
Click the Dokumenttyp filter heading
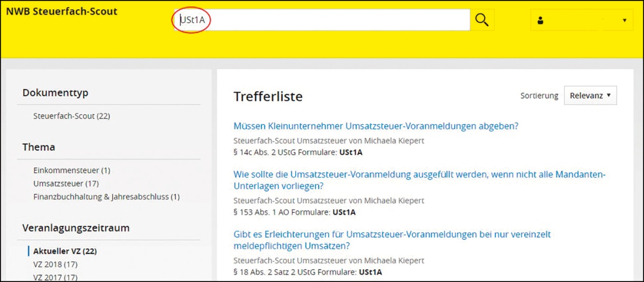(55, 93)
